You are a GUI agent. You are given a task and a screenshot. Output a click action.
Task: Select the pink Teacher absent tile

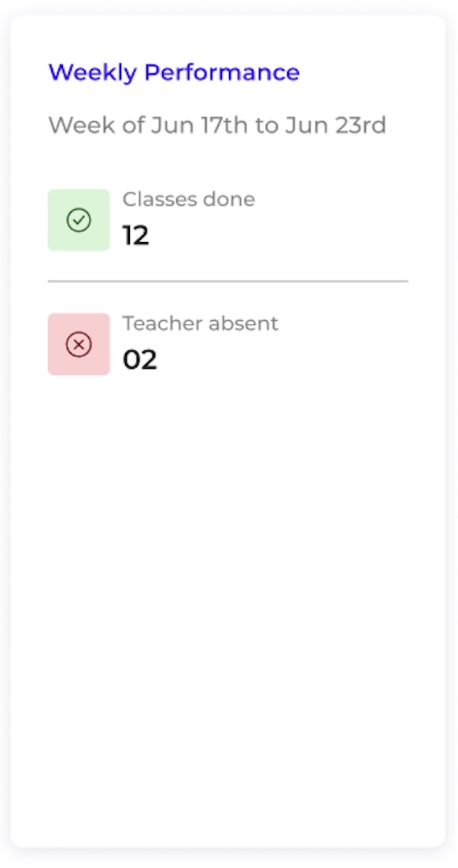[79, 344]
